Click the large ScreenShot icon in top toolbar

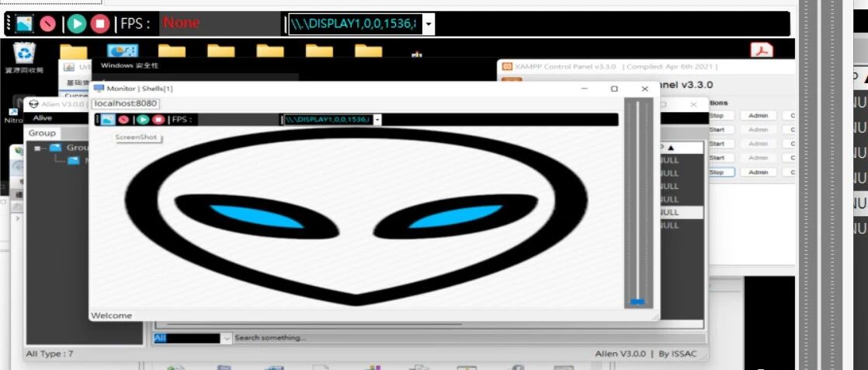(x=24, y=24)
